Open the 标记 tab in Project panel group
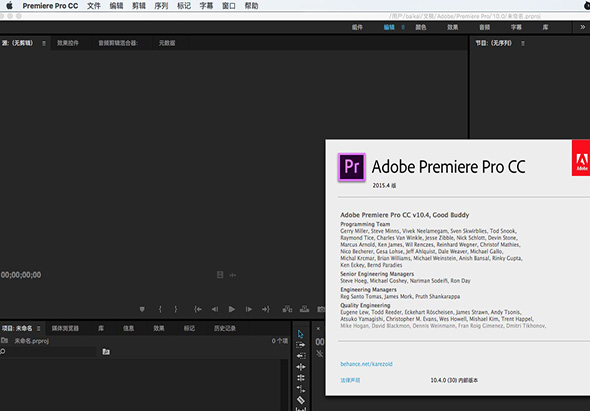This screenshot has width=590, height=411. pyautogui.click(x=189, y=328)
